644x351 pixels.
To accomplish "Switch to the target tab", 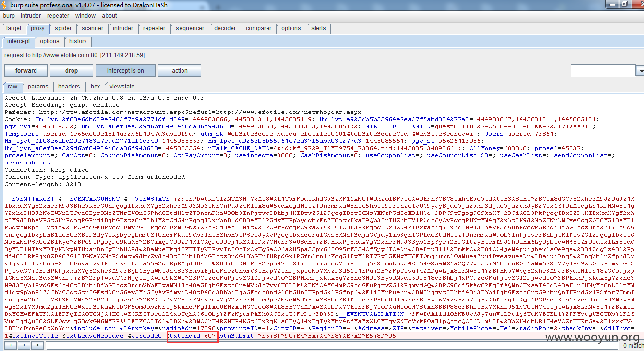I will coord(14,28).
